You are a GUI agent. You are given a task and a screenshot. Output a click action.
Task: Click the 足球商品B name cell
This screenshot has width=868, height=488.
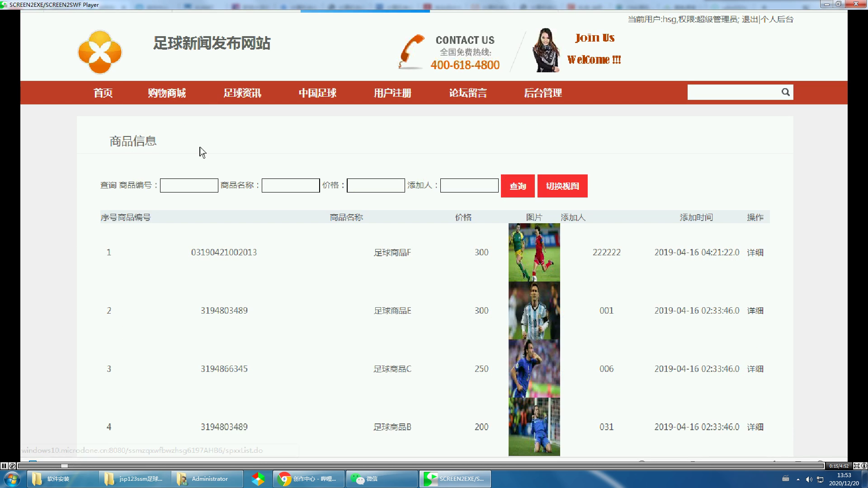click(392, 427)
